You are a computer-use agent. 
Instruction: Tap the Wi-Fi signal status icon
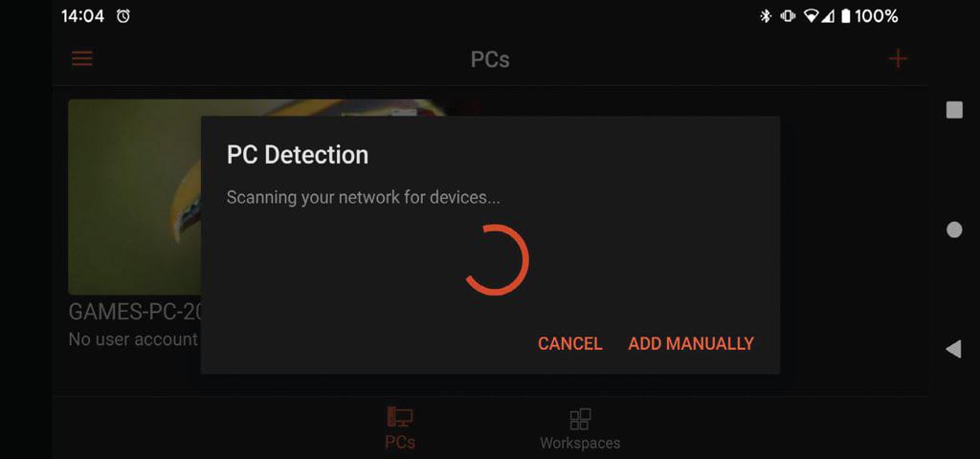click(812, 16)
